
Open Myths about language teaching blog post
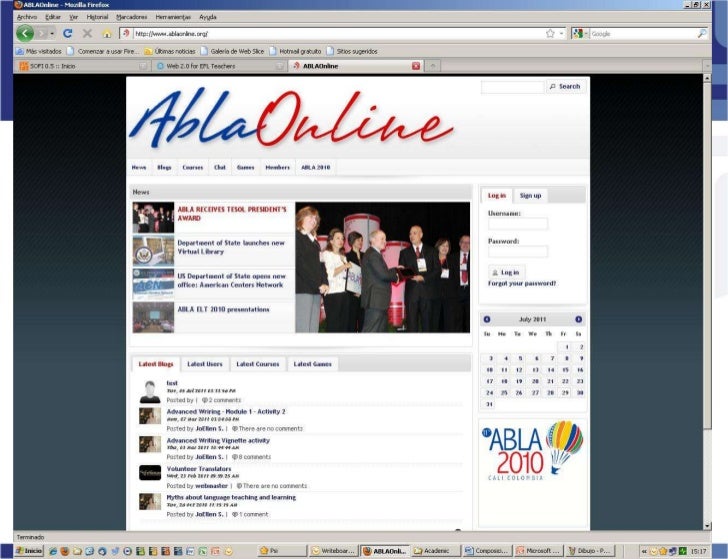click(x=231, y=497)
